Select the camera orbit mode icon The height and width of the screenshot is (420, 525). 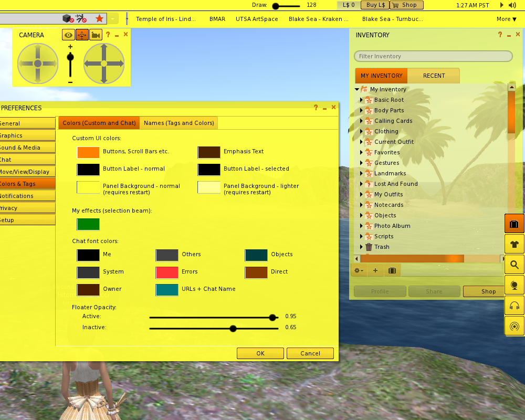pos(82,35)
